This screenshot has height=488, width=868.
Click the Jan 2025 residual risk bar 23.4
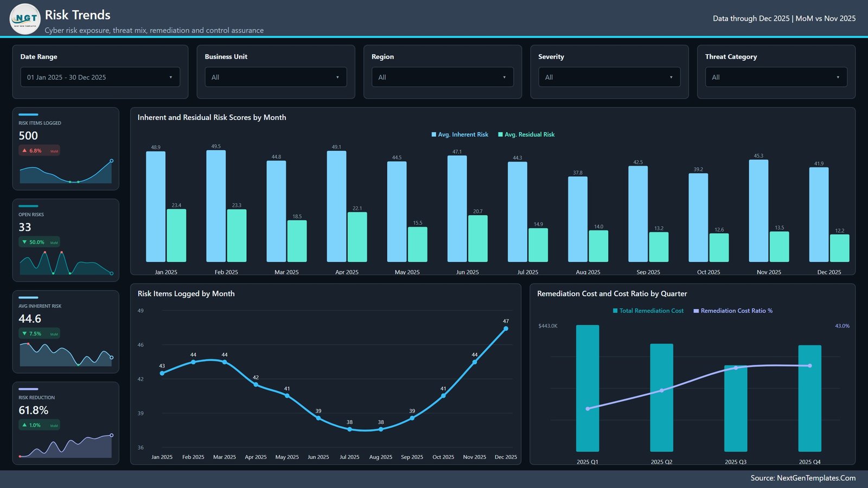pyautogui.click(x=176, y=235)
